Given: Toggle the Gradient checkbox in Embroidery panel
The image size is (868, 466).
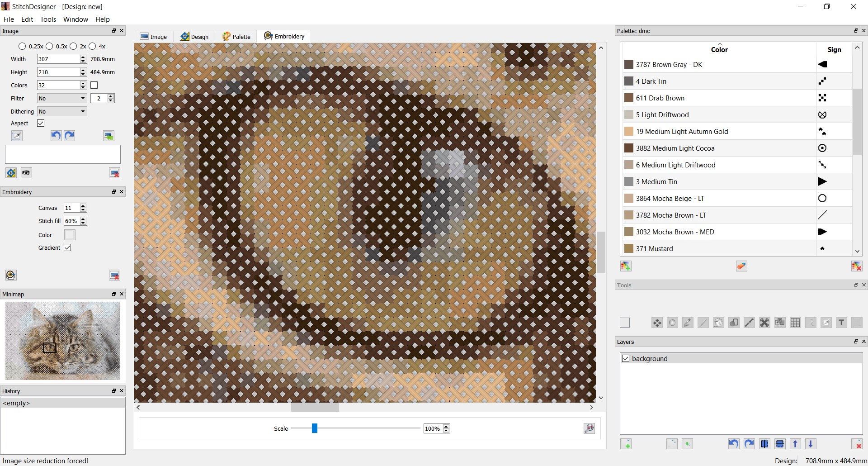Looking at the screenshot, I should [68, 247].
